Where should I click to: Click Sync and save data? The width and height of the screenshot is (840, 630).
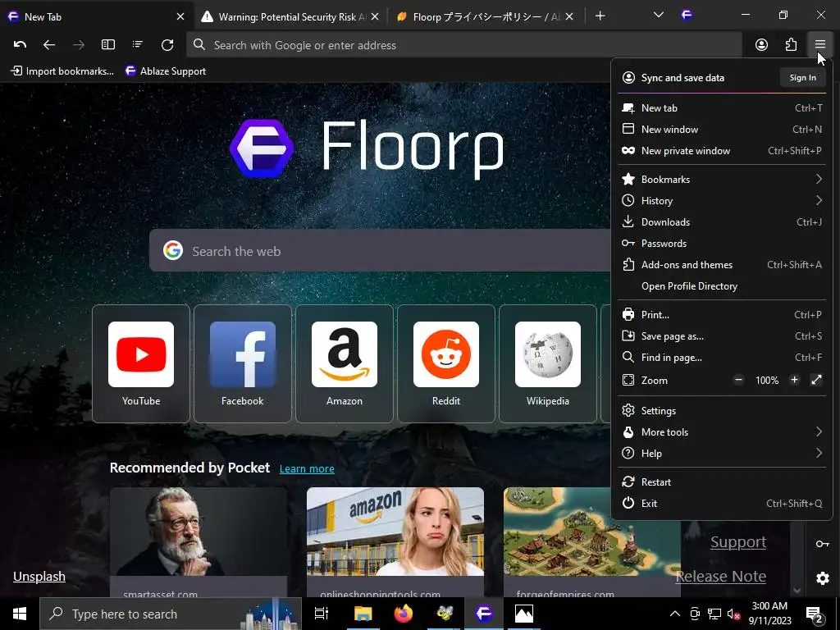(682, 78)
